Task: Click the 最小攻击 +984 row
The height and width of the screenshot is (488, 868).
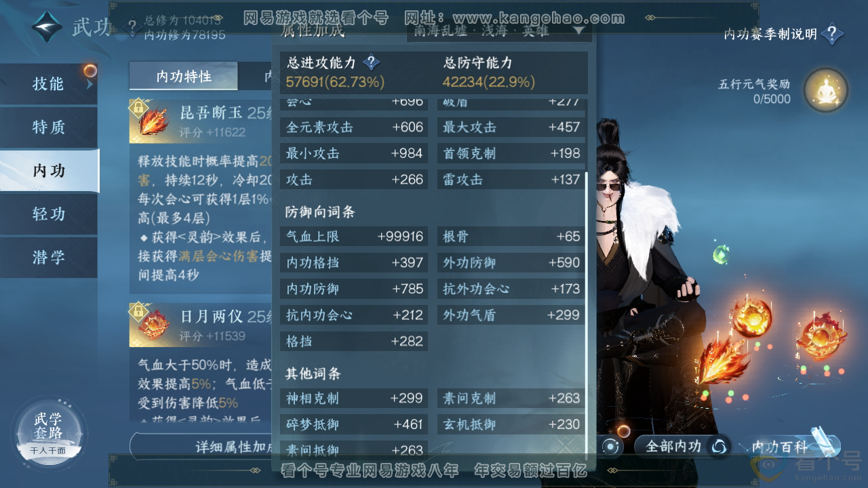Action: pos(354,153)
